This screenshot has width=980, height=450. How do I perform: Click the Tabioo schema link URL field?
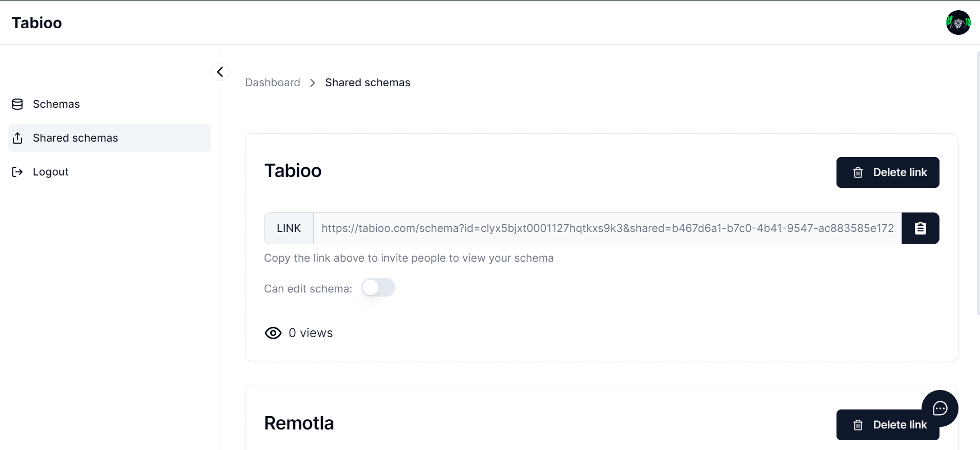point(607,228)
